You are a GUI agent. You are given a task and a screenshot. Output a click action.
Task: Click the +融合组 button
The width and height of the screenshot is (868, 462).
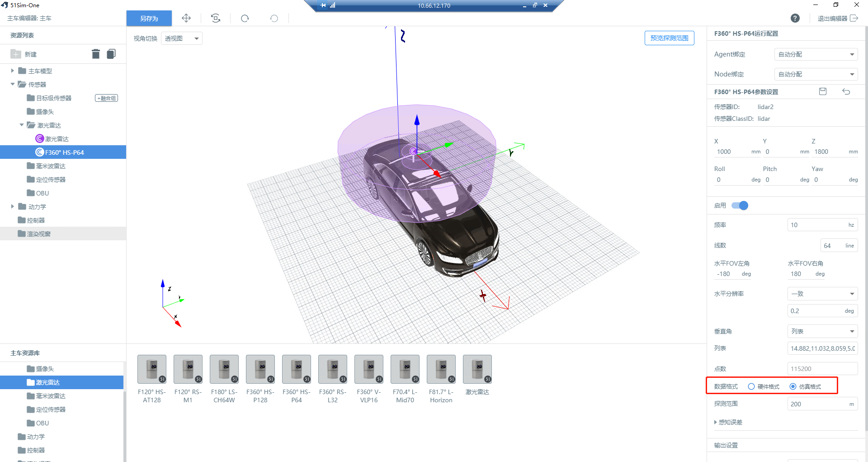click(x=107, y=98)
